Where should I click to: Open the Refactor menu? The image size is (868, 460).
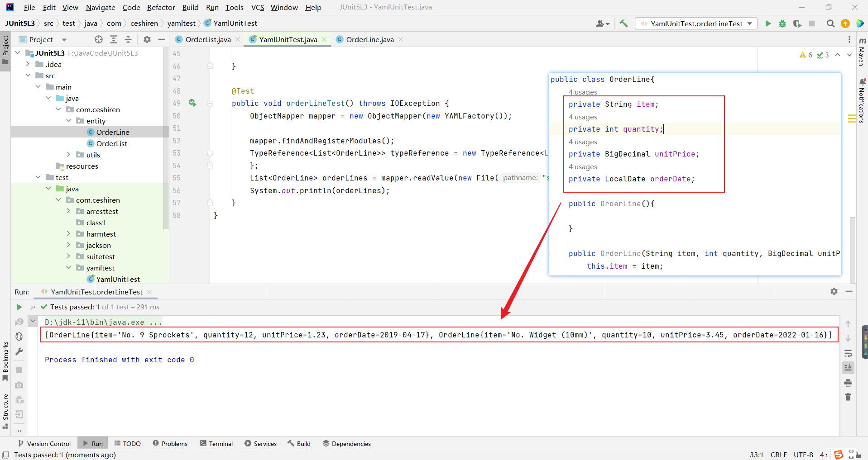161,7
